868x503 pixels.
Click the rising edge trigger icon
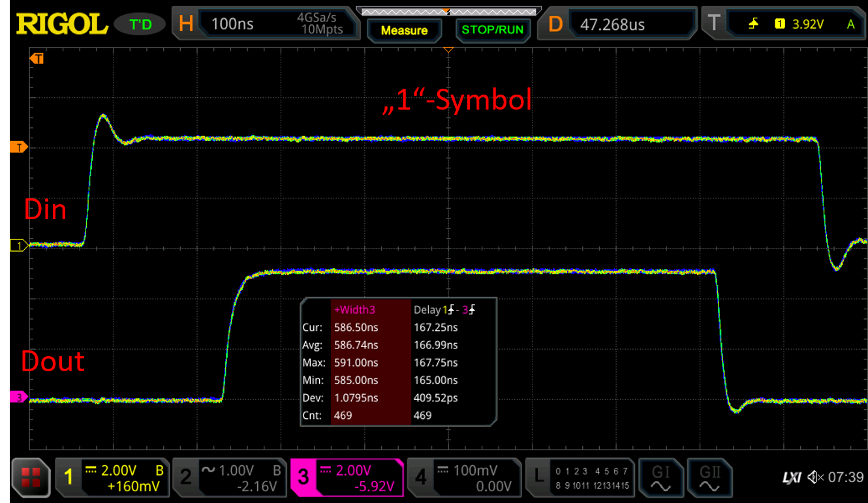point(754,24)
